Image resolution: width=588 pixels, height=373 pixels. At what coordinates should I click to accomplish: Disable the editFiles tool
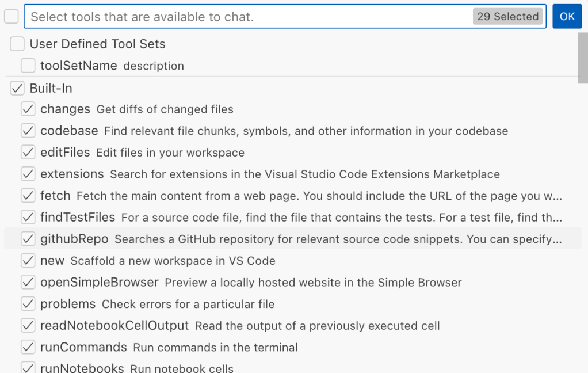click(28, 152)
